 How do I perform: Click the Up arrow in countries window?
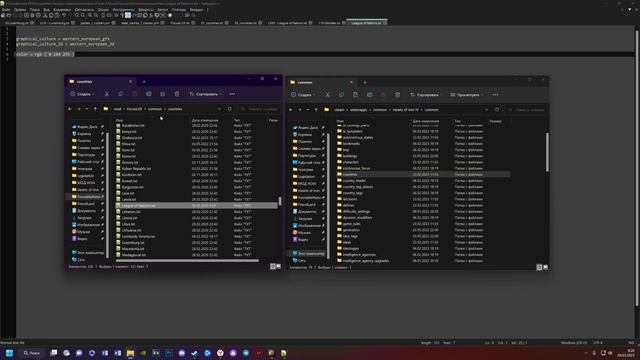click(95, 109)
